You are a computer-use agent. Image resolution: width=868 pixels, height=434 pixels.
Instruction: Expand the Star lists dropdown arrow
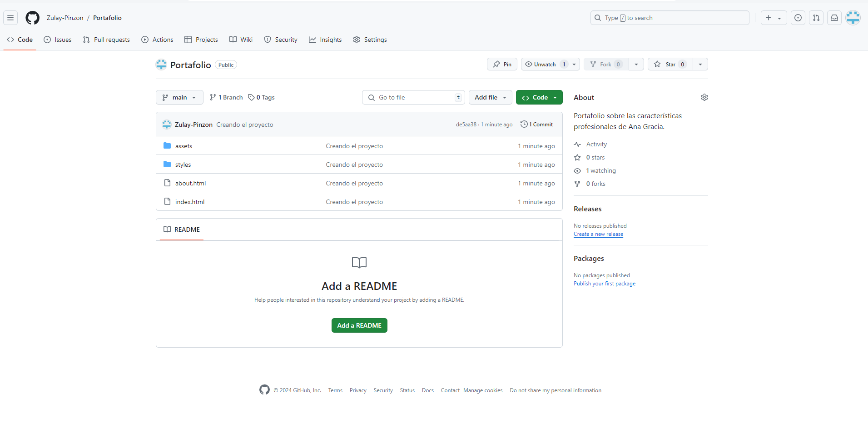click(700, 64)
